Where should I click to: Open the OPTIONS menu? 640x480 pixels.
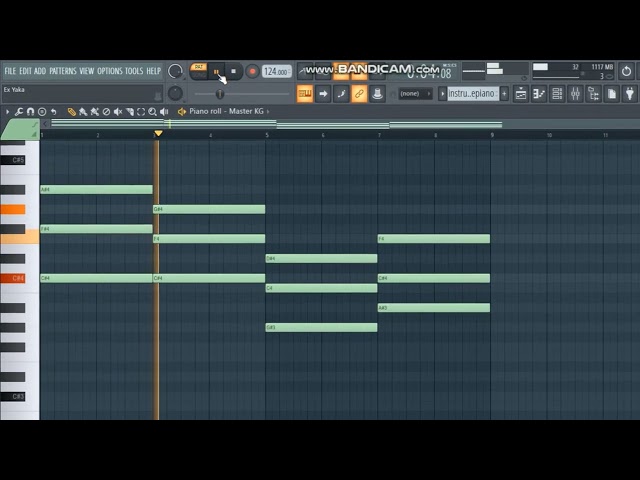[x=110, y=71]
